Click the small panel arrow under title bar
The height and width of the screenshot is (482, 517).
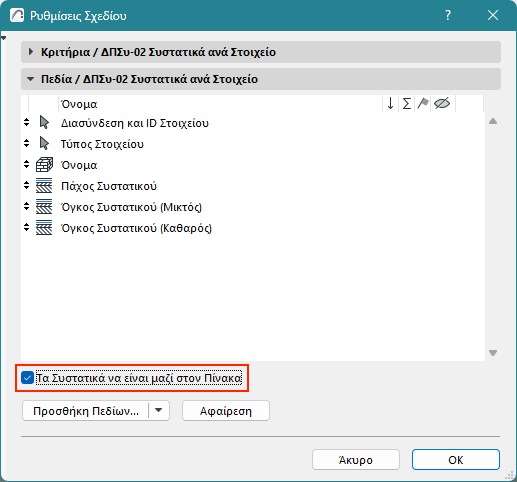pos(3,38)
